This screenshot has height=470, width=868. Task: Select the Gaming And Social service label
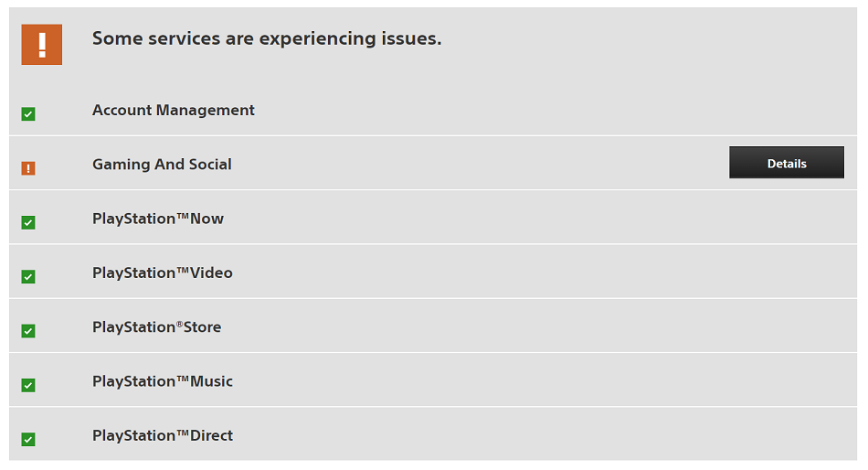(x=162, y=165)
